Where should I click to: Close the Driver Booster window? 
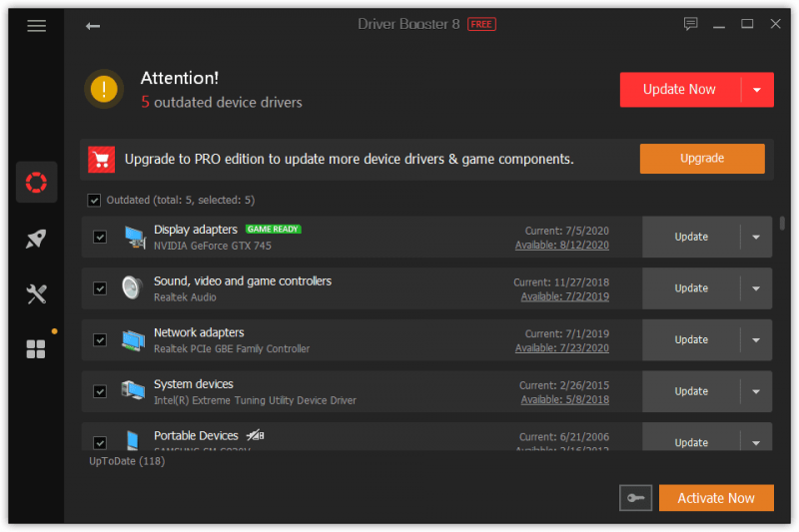coord(776,24)
